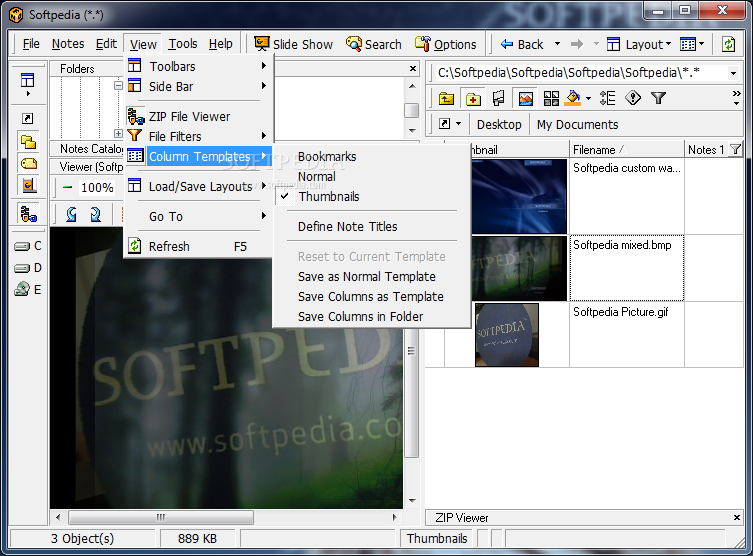Click Save Columns in Folder
Viewport: 753px width, 556px height.
pyautogui.click(x=371, y=316)
